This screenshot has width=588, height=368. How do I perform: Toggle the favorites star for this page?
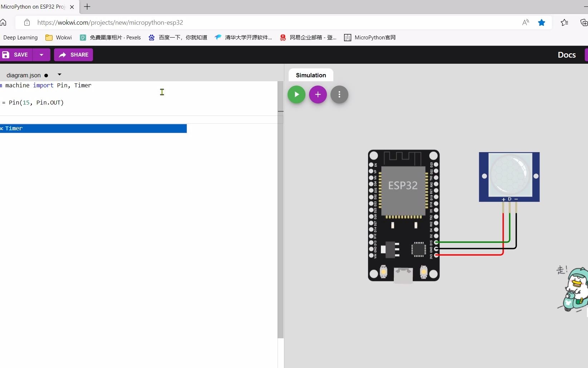[542, 22]
